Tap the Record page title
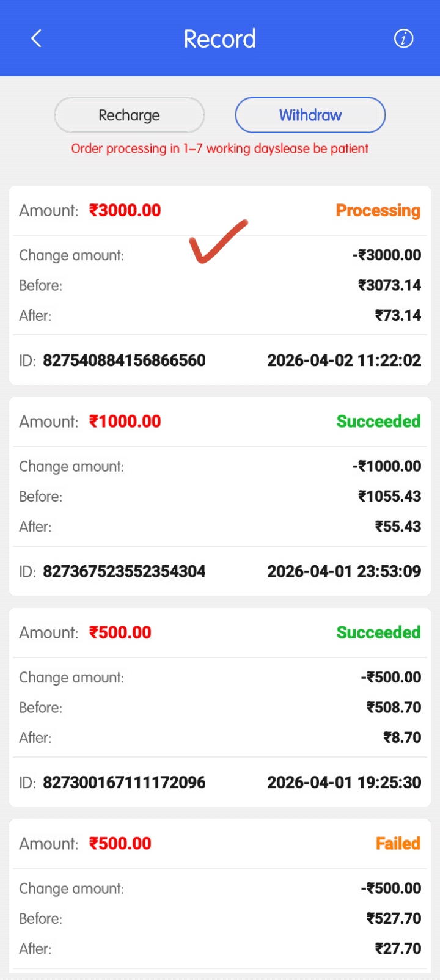This screenshot has height=980, width=440. 219,39
